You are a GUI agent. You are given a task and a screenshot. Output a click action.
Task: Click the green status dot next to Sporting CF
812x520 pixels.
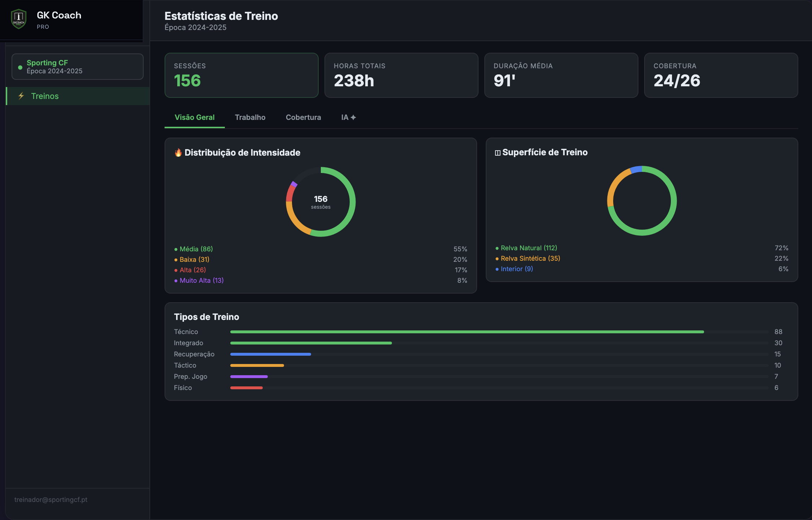(x=20, y=67)
